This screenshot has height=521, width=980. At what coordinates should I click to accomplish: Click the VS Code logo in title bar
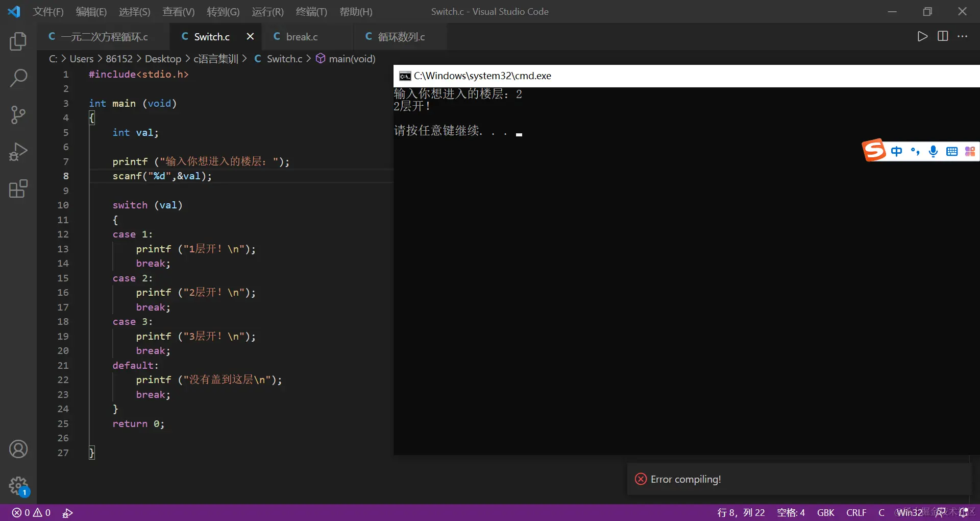(14, 11)
